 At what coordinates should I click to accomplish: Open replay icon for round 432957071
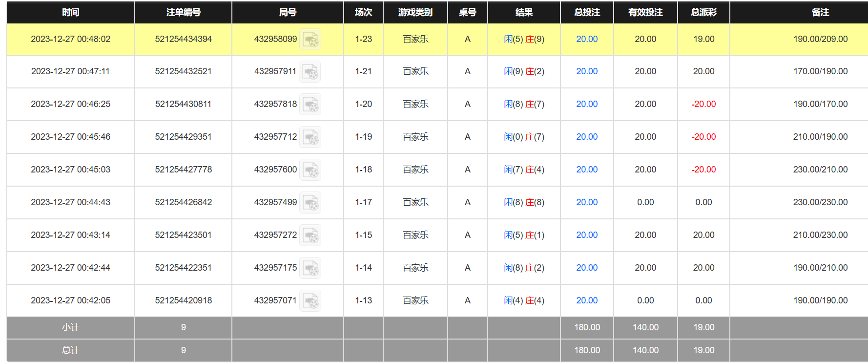pos(310,301)
